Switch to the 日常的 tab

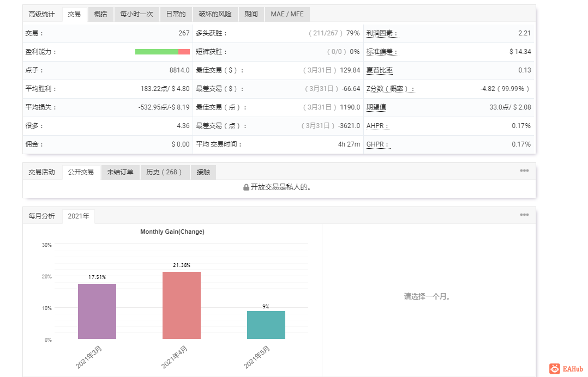(176, 14)
